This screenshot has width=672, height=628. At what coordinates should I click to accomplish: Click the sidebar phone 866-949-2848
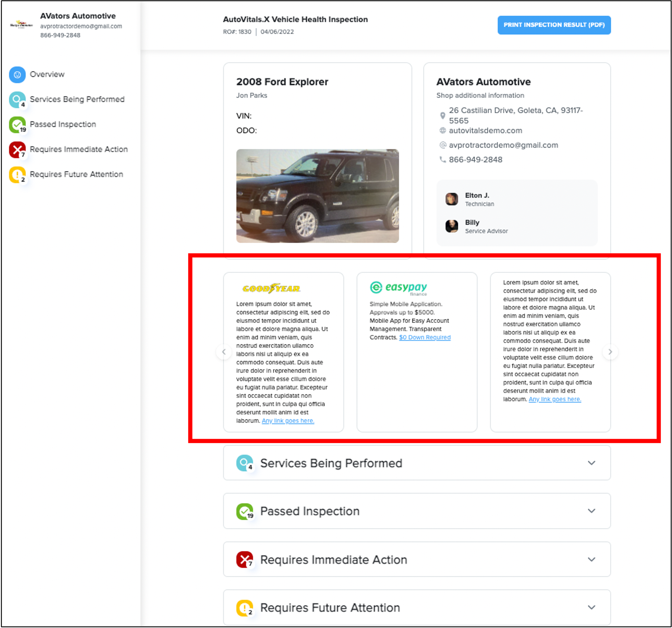[60, 35]
